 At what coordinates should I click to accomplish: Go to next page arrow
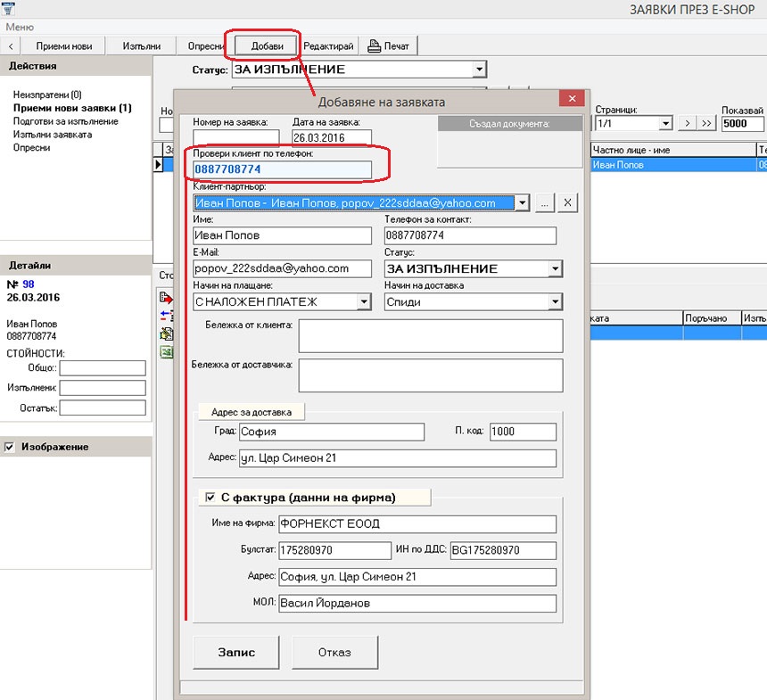[x=688, y=123]
